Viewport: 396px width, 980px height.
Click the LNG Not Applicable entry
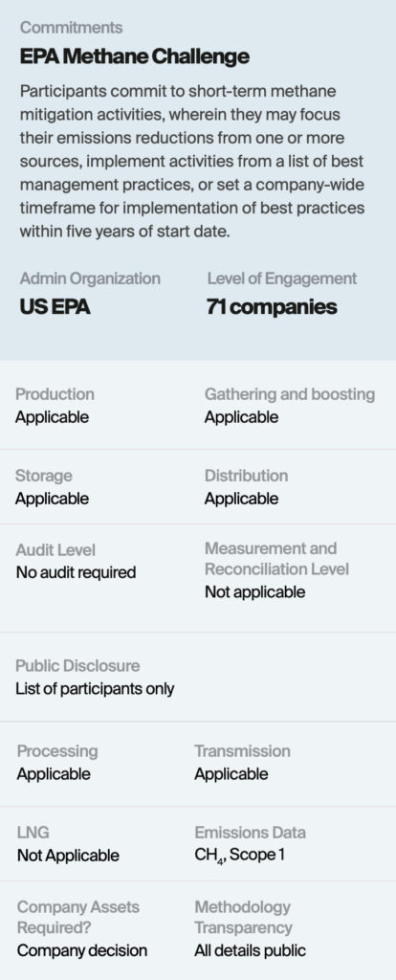[68, 844]
